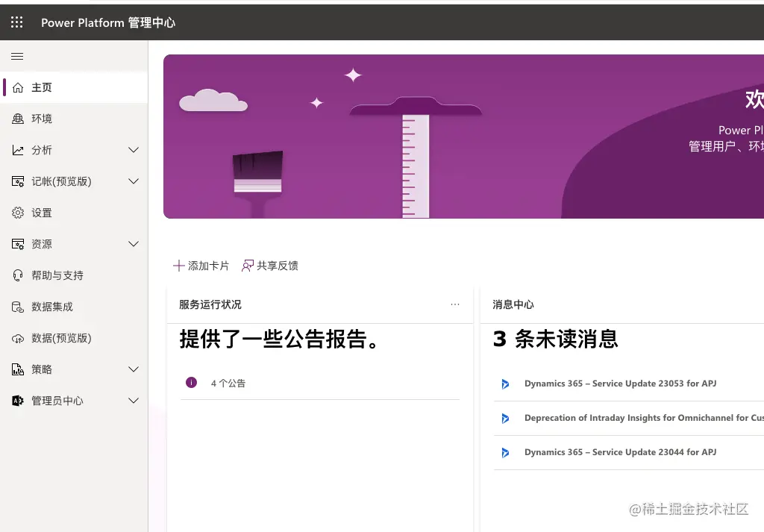The width and height of the screenshot is (764, 532).
Task: Click Dynamics icon for Deprecation of Intraday Insights
Action: click(x=505, y=419)
